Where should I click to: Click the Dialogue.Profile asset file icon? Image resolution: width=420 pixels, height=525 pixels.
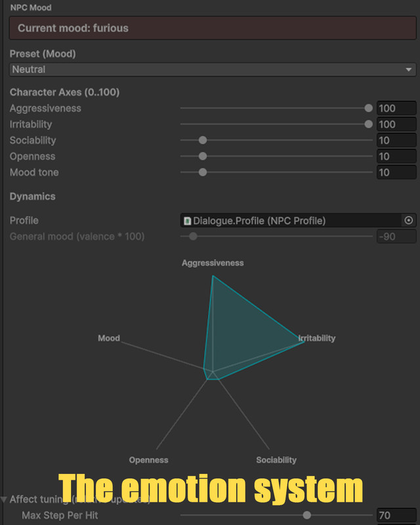(188, 220)
